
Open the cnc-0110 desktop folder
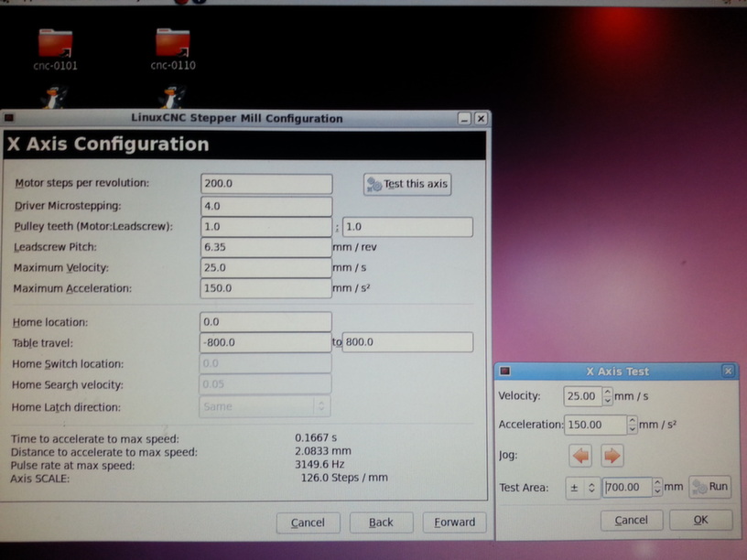pos(173,49)
